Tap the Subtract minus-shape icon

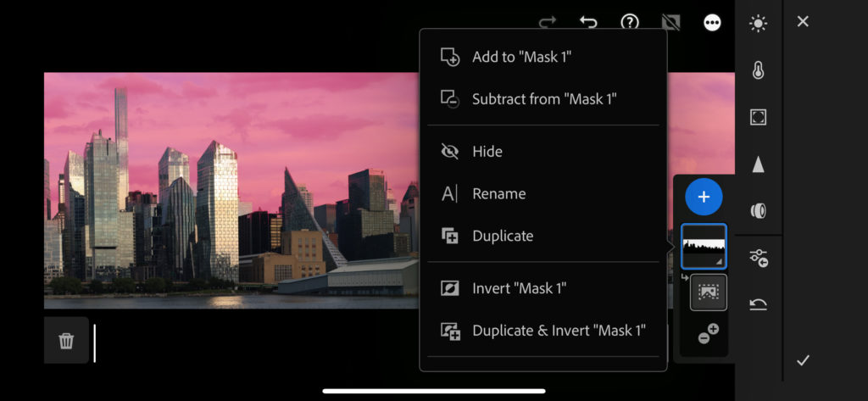[450, 99]
